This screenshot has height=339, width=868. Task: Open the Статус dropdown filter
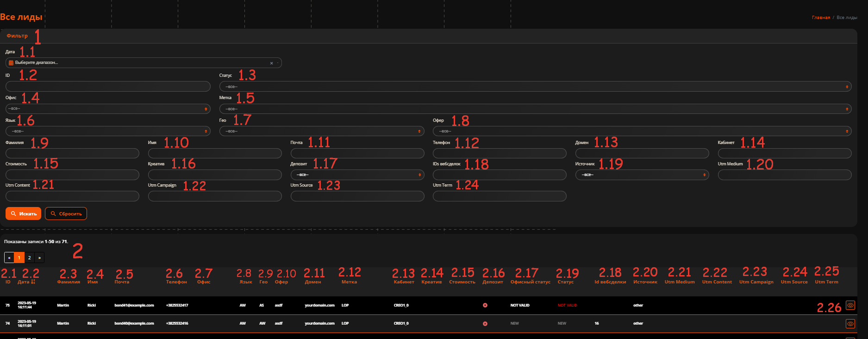pyautogui.click(x=535, y=87)
